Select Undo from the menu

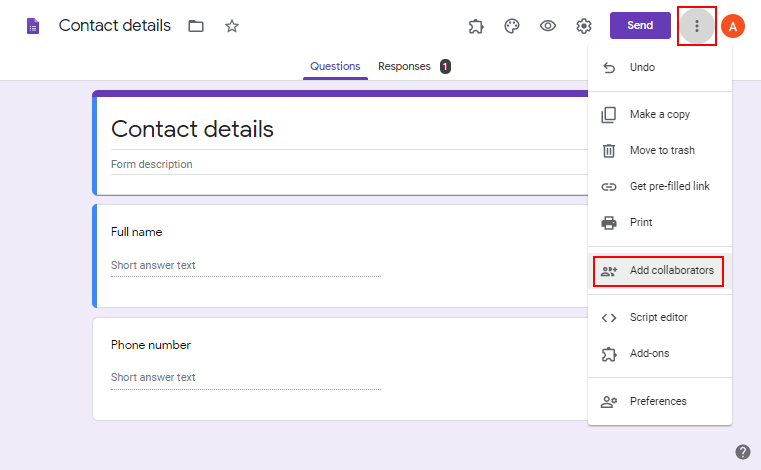click(660, 67)
